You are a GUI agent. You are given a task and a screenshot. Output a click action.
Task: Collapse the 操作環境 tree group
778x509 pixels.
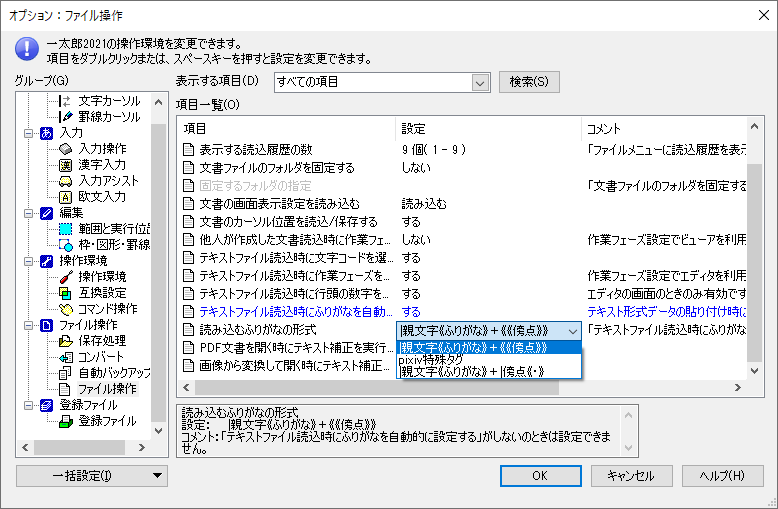(x=29, y=261)
